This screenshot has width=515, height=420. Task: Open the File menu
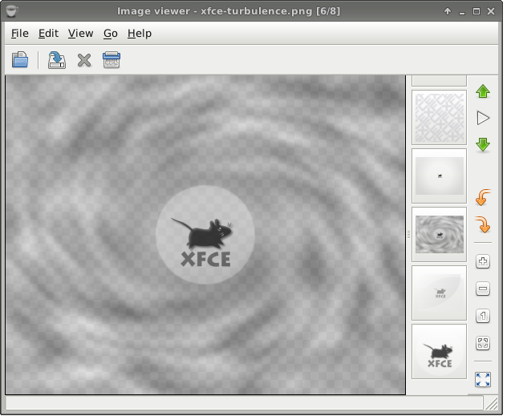(20, 34)
